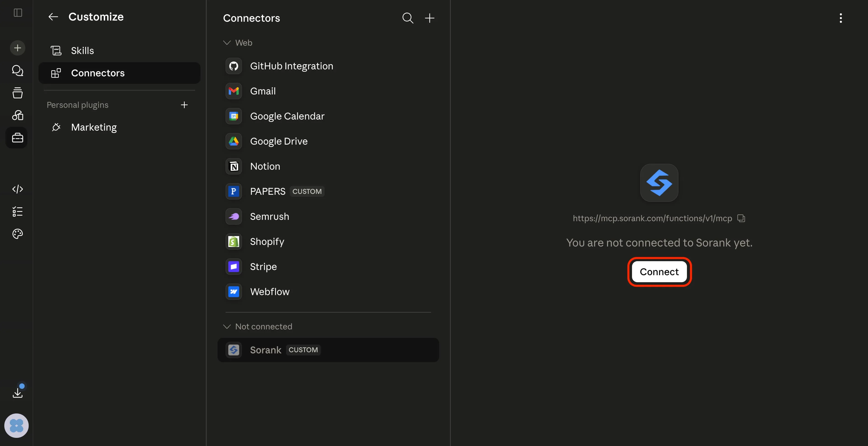Viewport: 868px width, 446px height.
Task: Open the Marketing plugin
Action: (x=119, y=127)
